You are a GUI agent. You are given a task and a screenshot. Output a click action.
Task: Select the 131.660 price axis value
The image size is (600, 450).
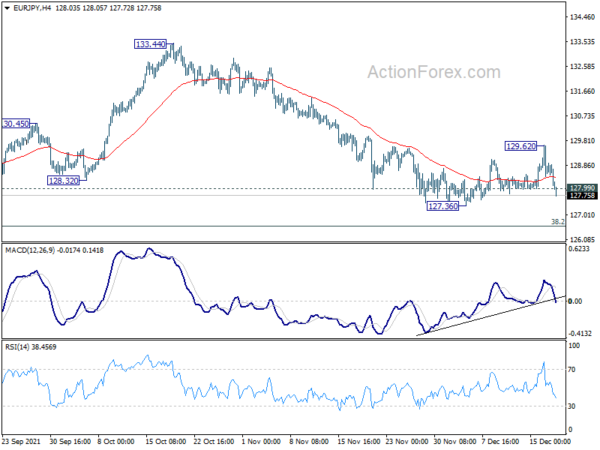pyautogui.click(x=582, y=91)
